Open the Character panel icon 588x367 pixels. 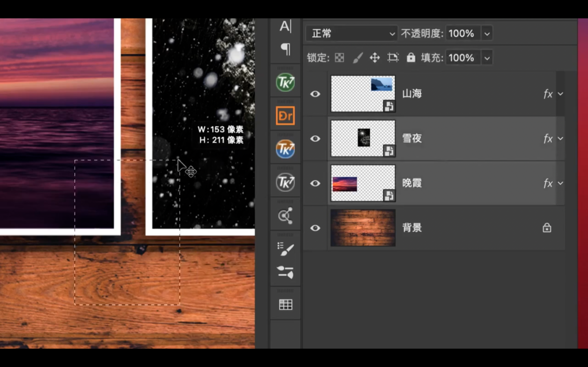pos(285,26)
